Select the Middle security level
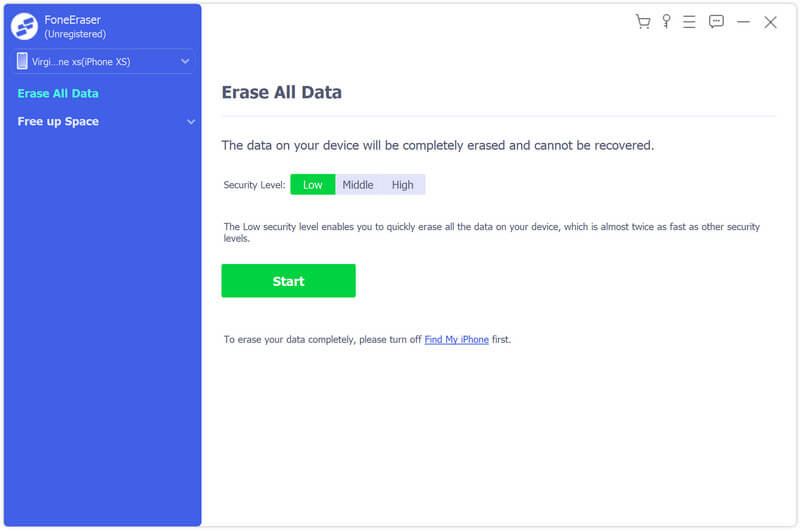The width and height of the screenshot is (800, 530). pyautogui.click(x=357, y=185)
